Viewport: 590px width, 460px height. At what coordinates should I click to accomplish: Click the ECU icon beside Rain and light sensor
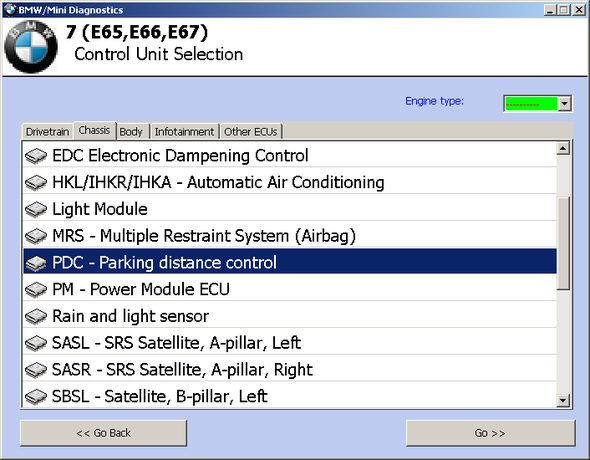coord(36,316)
